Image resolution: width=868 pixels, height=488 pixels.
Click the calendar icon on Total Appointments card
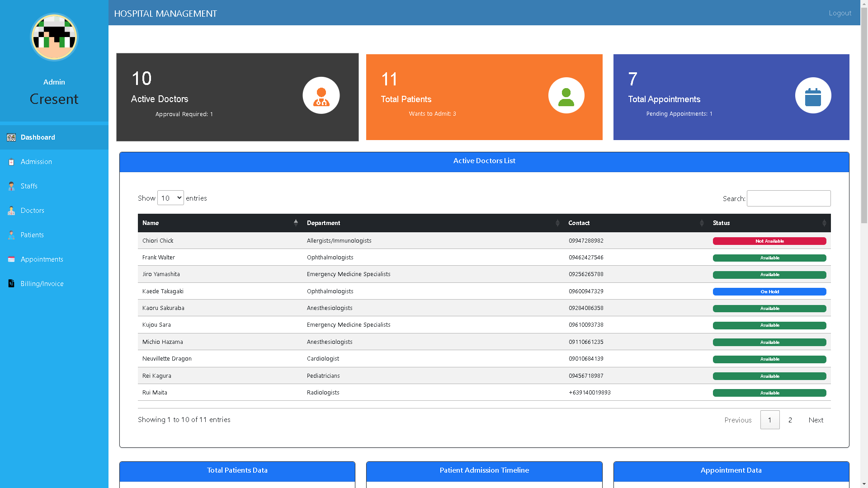click(813, 95)
